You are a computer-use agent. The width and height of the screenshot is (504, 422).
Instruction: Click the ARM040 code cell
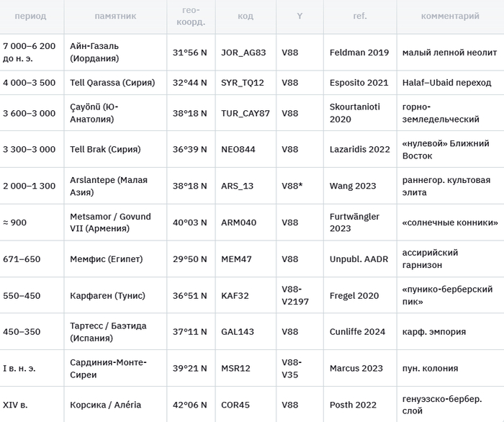pyautogui.click(x=238, y=223)
